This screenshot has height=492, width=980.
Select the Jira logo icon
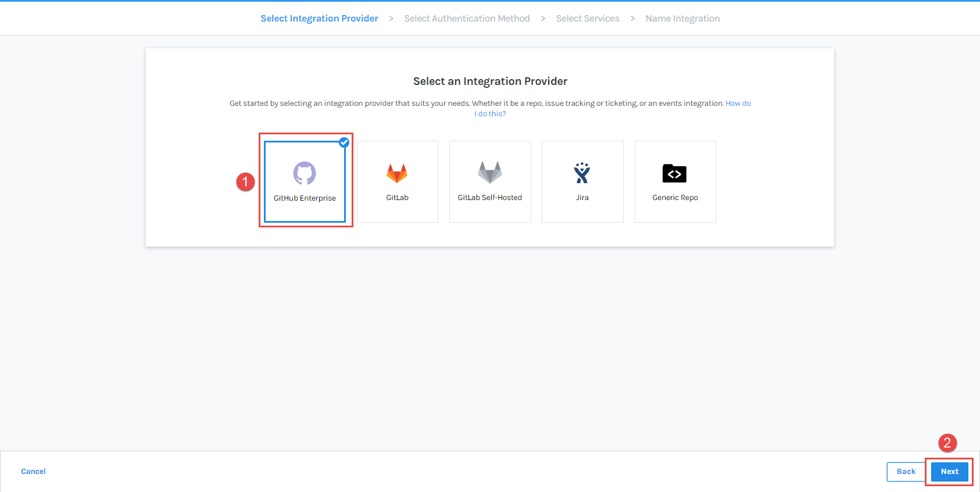(x=582, y=173)
